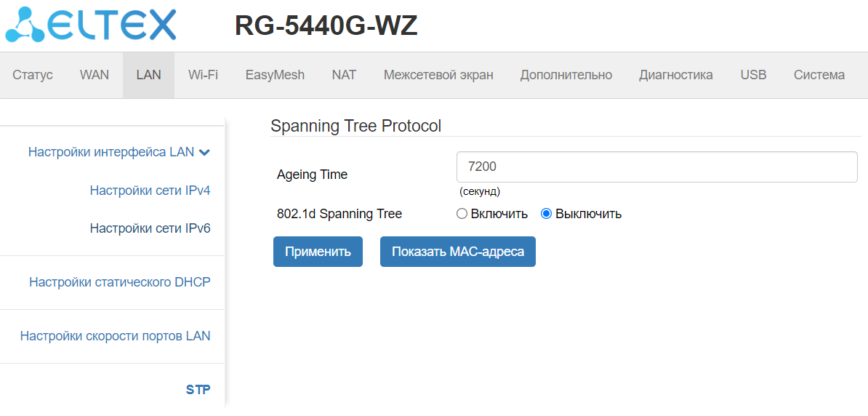Switch to the WAN tab
Image resolution: width=868 pixels, height=416 pixels.
coord(95,75)
